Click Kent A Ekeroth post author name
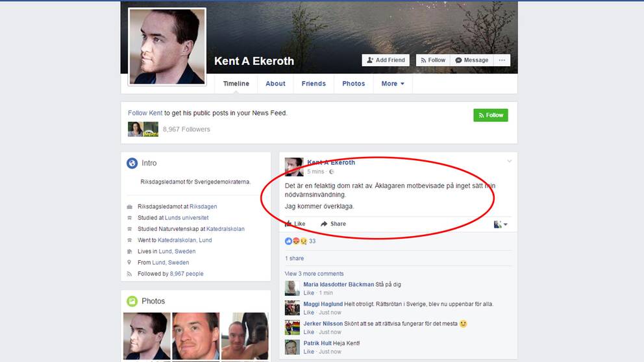Viewport: 644px width, 362px height. [331, 163]
